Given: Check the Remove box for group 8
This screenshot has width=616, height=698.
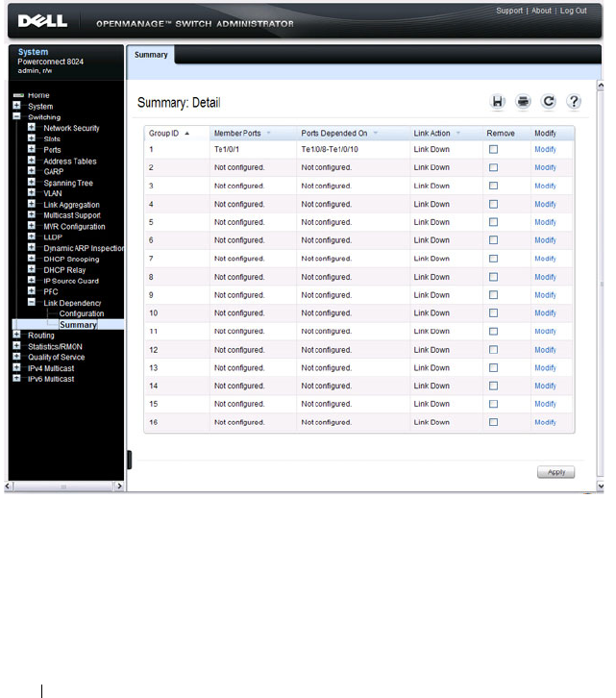Looking at the screenshot, I should point(493,277).
